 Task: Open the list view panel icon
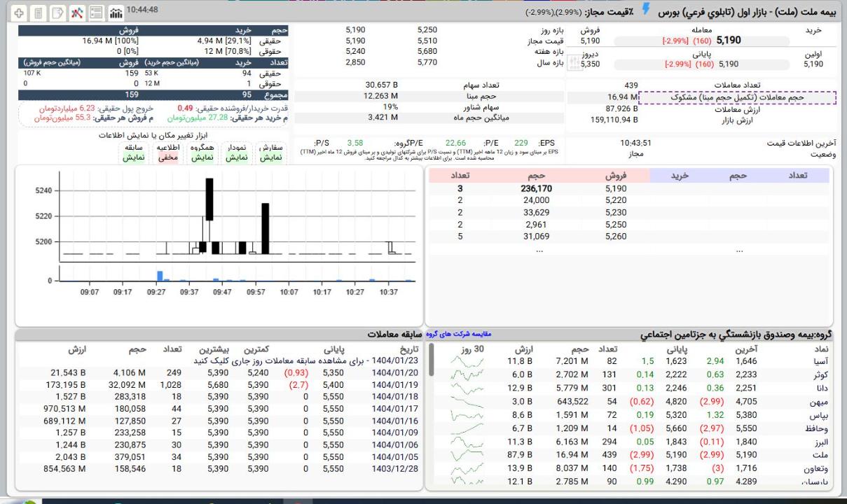click(97, 13)
